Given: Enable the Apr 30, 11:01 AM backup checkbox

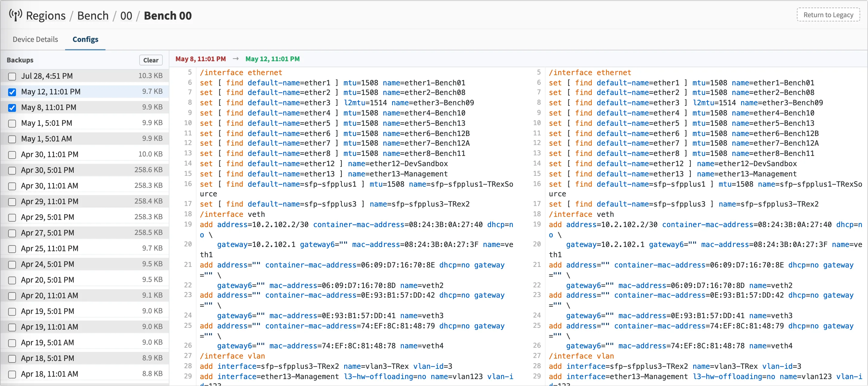Looking at the screenshot, I should tap(12, 186).
